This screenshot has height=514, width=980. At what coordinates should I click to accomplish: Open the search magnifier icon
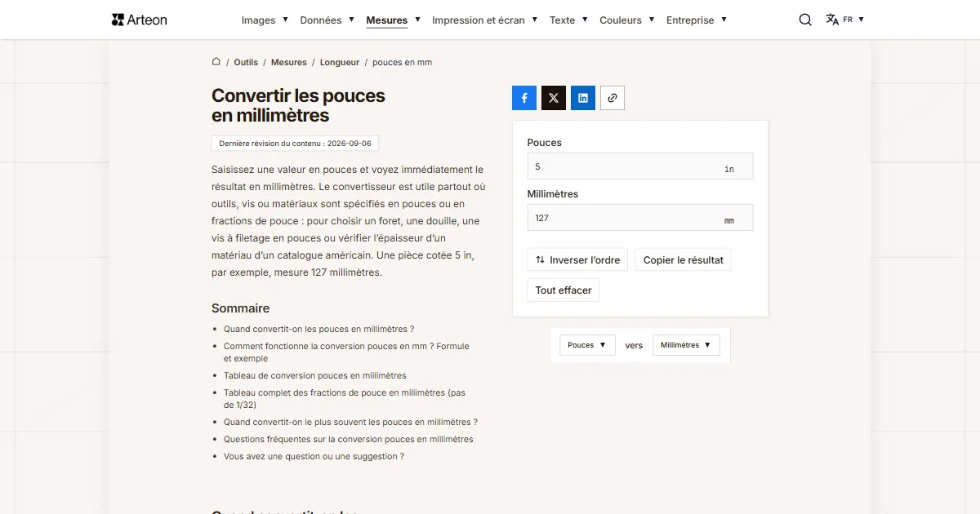point(805,20)
